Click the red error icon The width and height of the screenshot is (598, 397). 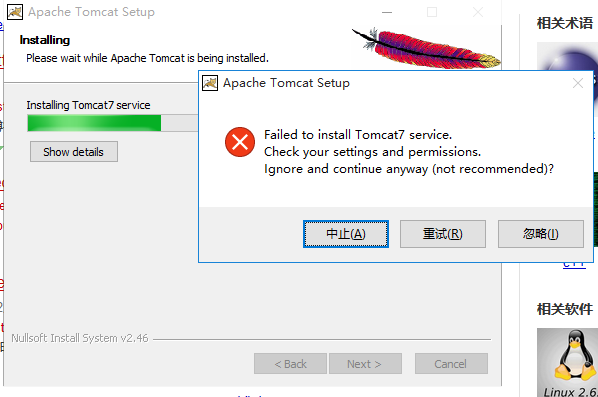point(240,142)
